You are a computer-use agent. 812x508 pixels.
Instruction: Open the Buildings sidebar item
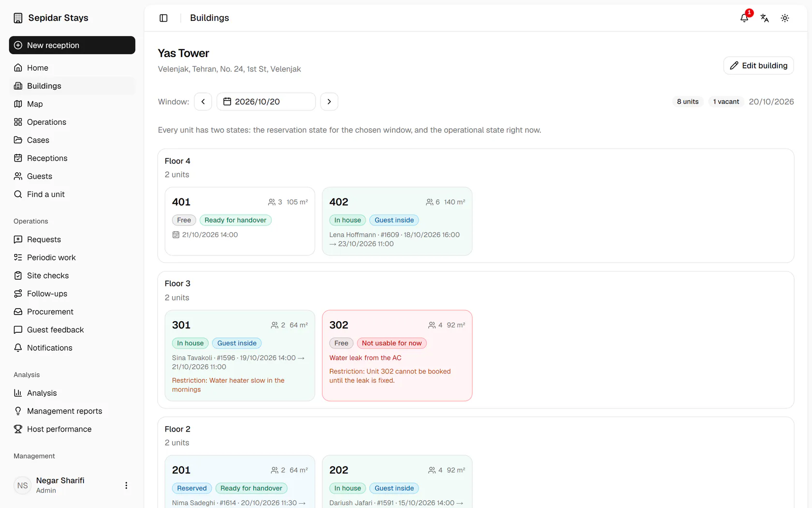[x=72, y=86]
